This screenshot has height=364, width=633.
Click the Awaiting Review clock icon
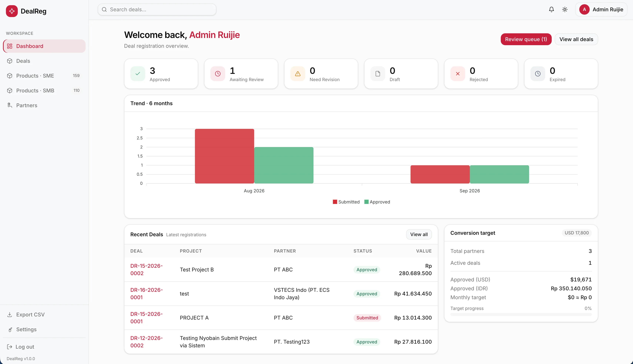pos(217,74)
